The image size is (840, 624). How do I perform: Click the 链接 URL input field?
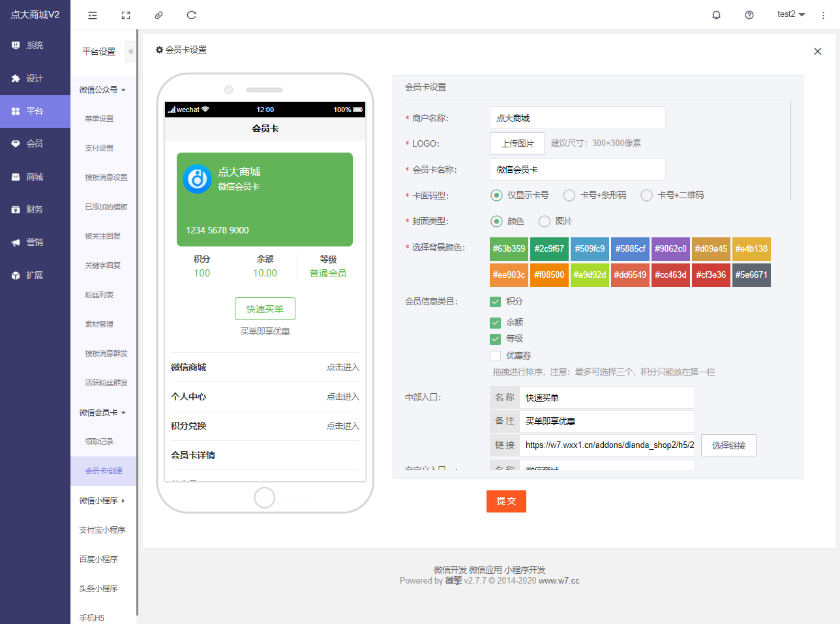point(607,445)
